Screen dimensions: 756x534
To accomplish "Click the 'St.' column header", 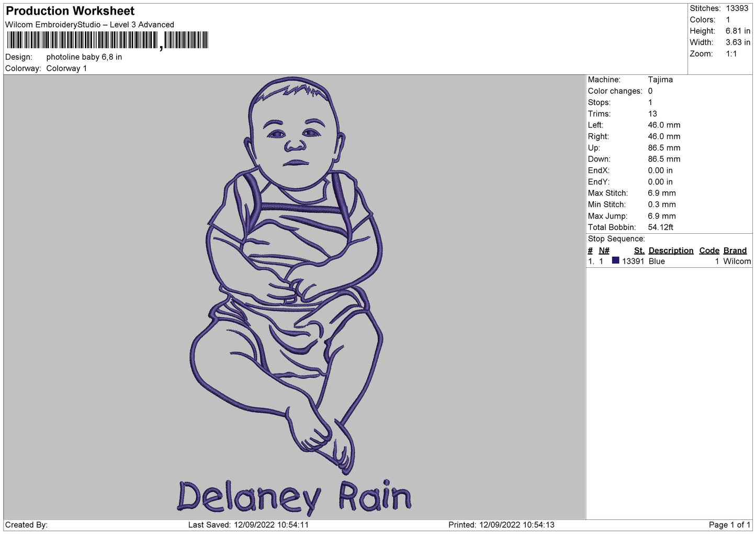I will click(x=639, y=251).
